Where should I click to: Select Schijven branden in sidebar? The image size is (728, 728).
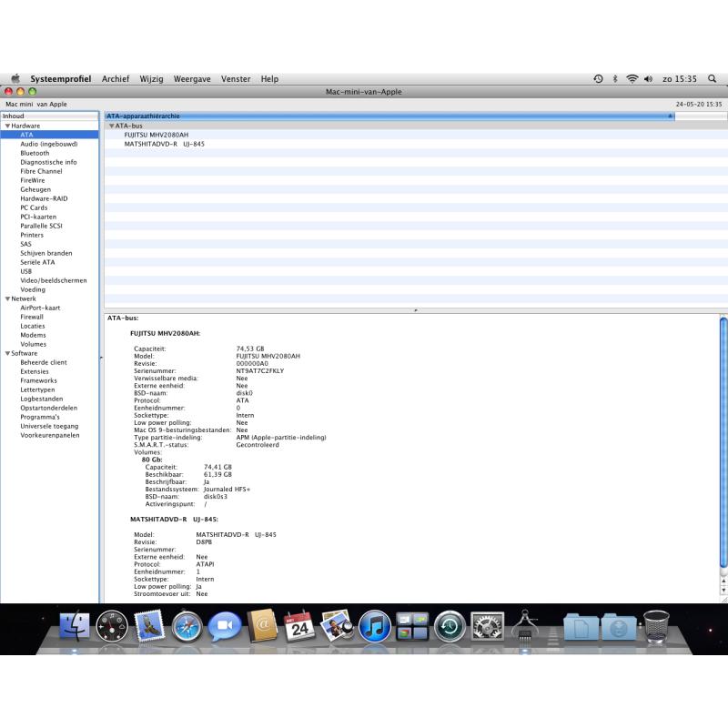point(46,254)
